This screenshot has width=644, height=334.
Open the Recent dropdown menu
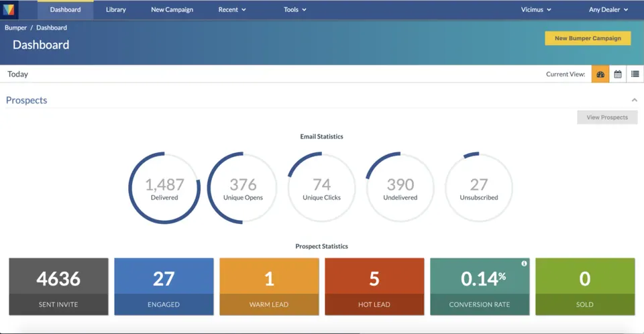[232, 9]
